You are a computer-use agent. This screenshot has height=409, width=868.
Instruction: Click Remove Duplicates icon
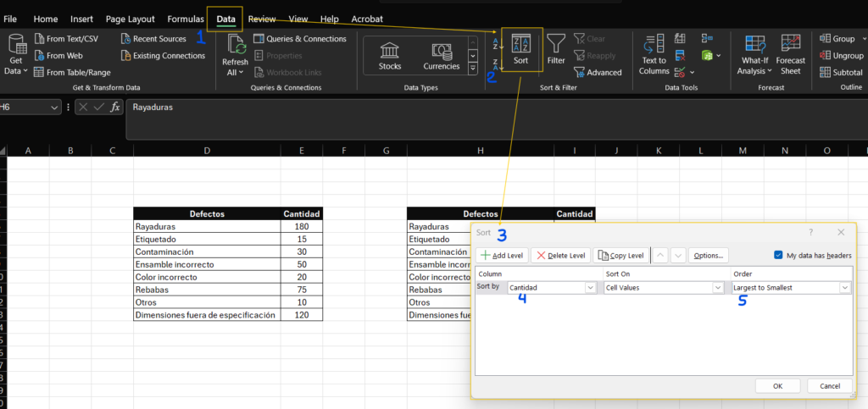tap(681, 55)
